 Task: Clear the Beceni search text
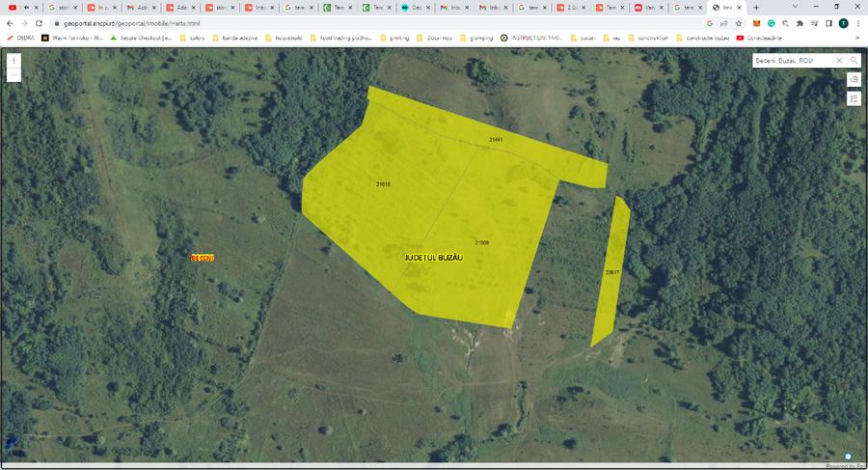tap(838, 60)
